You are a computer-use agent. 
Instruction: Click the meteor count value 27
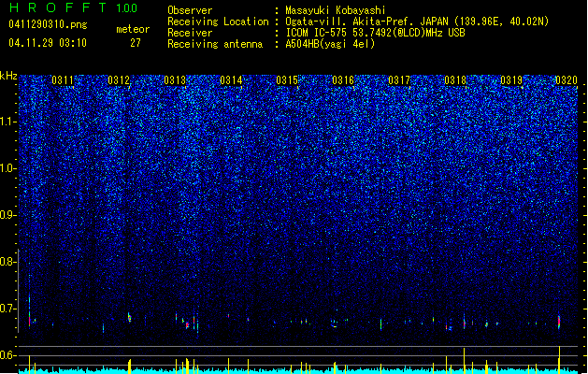(136, 43)
